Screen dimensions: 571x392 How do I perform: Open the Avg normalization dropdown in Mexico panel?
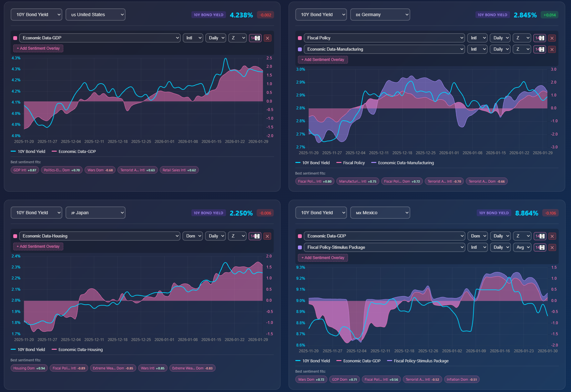pos(522,247)
